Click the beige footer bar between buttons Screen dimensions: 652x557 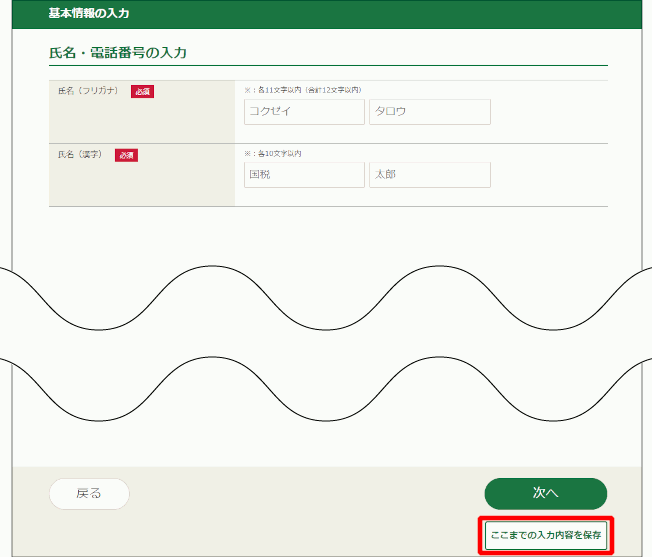point(300,493)
